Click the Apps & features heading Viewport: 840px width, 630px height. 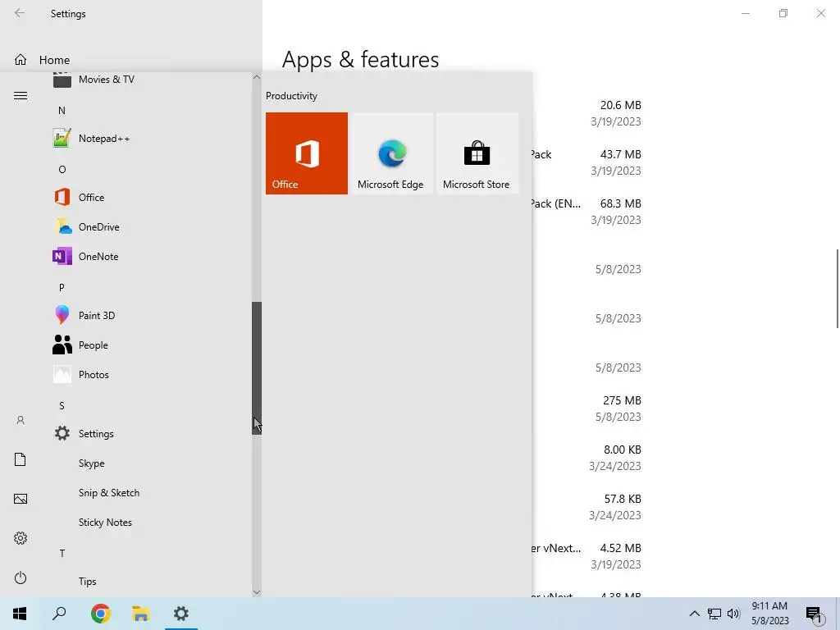(361, 59)
